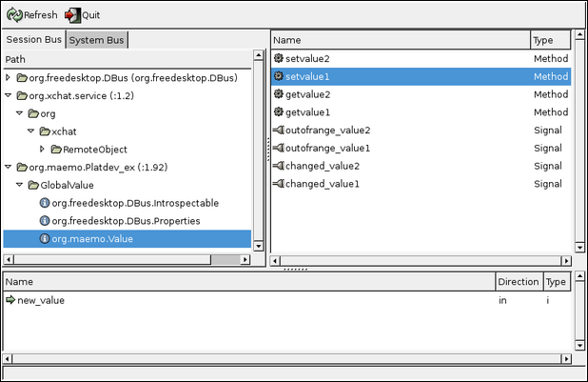Image resolution: width=588 pixels, height=382 pixels.
Task: Click the org.freedesktop.DBus.Properties interface icon
Action: coord(45,221)
